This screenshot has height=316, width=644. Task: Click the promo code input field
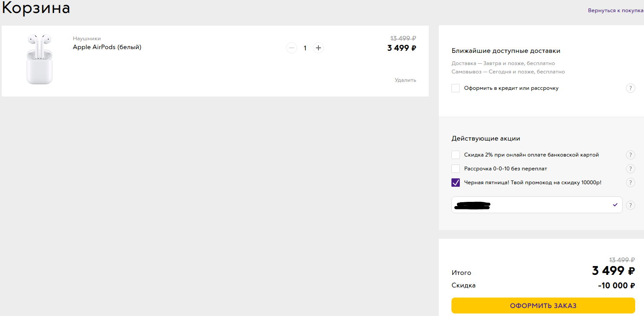coord(537,205)
